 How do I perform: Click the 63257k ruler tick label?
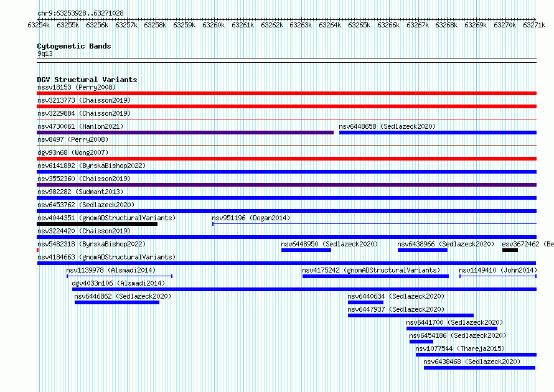pos(126,25)
